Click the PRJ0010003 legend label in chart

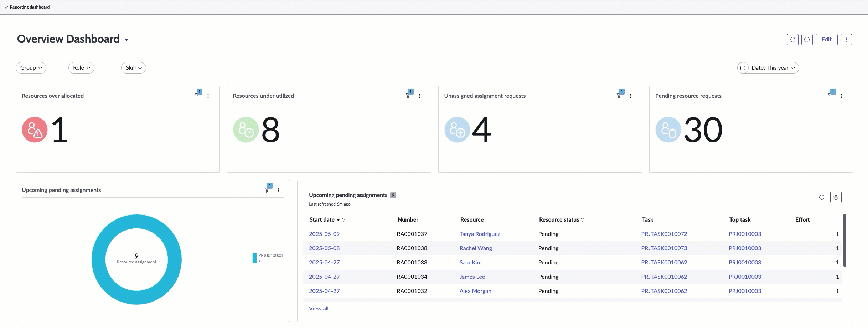click(270, 255)
